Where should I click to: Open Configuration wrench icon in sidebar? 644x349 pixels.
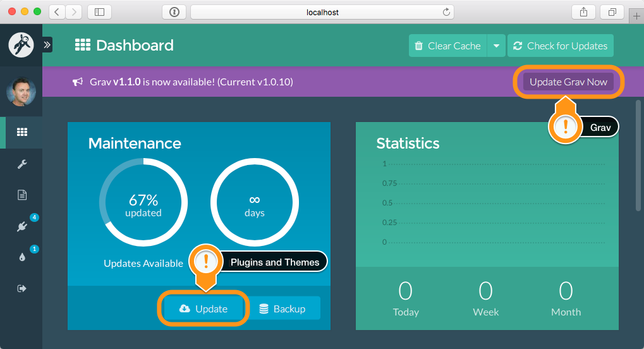coord(22,164)
